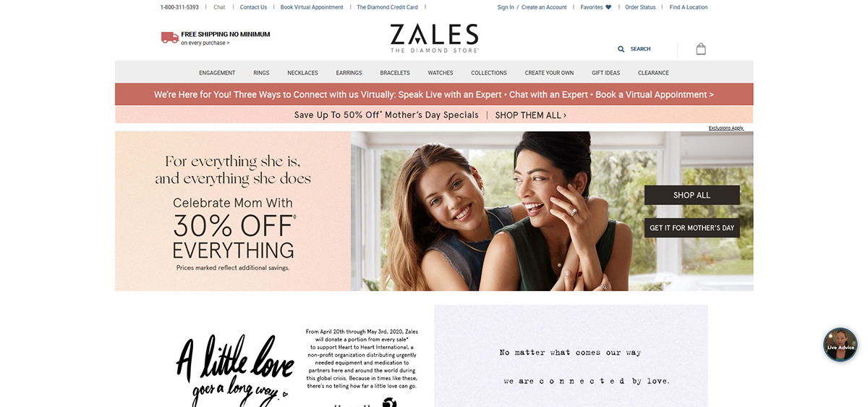
Task: Click the Favorites heart icon
Action: 608,7
